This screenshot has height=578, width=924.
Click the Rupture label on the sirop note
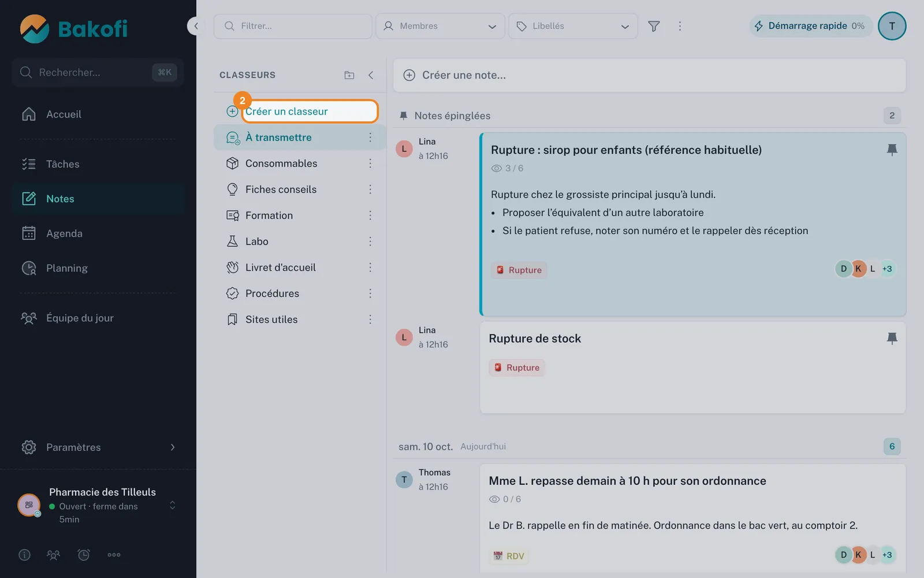click(x=519, y=270)
